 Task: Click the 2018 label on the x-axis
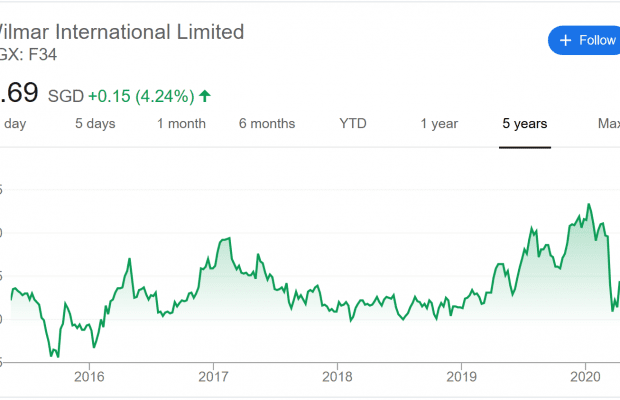[x=337, y=377]
